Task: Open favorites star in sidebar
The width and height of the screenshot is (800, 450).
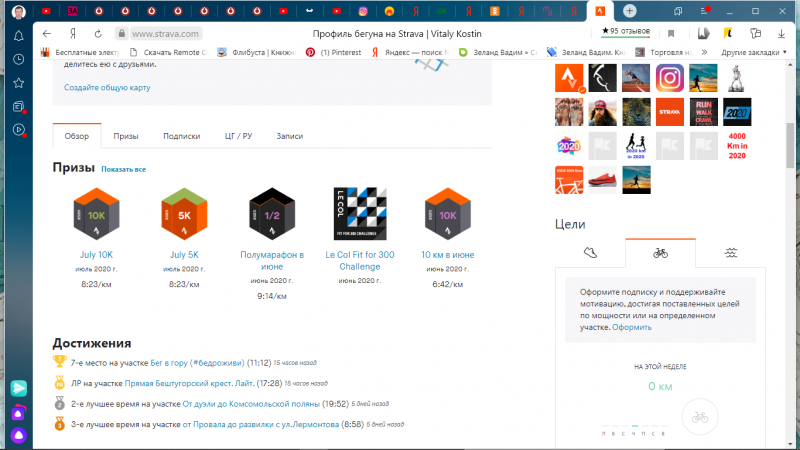Action: pyautogui.click(x=18, y=83)
